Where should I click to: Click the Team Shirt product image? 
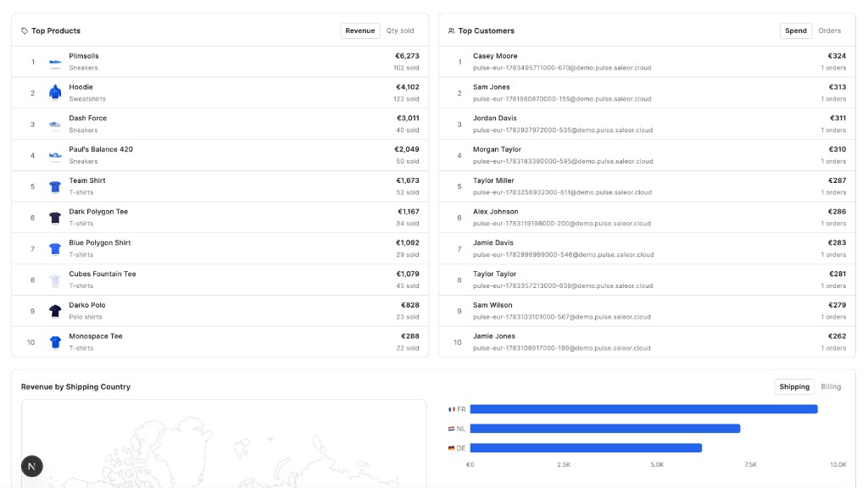click(55, 186)
